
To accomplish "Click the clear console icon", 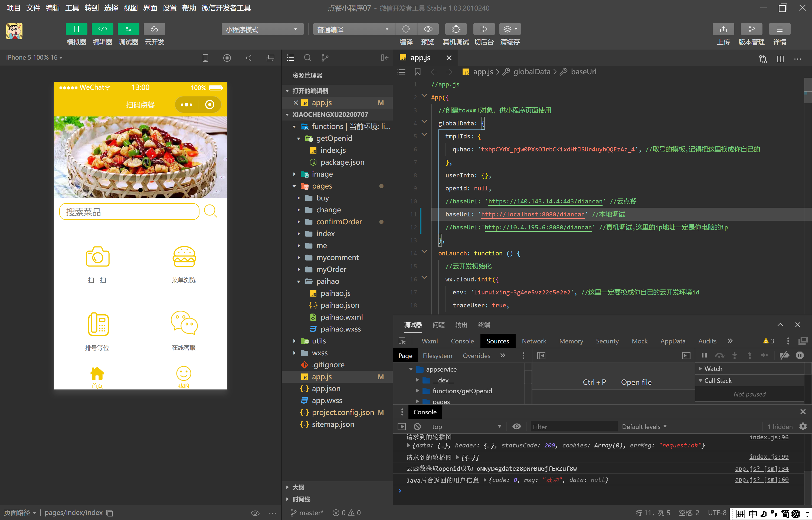I will click(x=417, y=427).
